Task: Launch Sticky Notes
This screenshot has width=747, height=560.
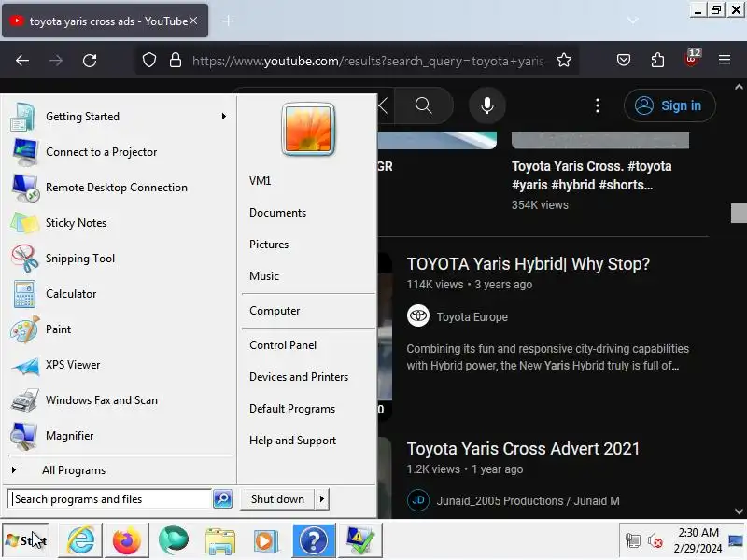Action: tap(119, 223)
